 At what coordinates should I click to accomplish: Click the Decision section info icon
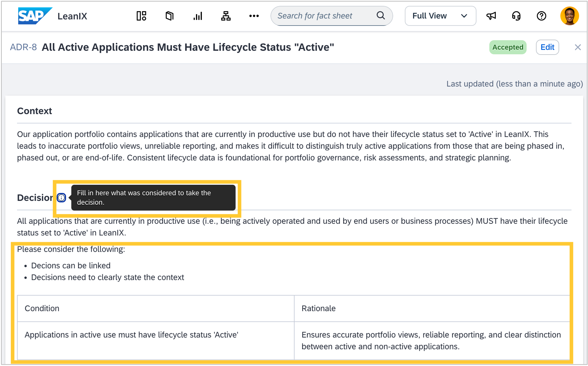61,198
